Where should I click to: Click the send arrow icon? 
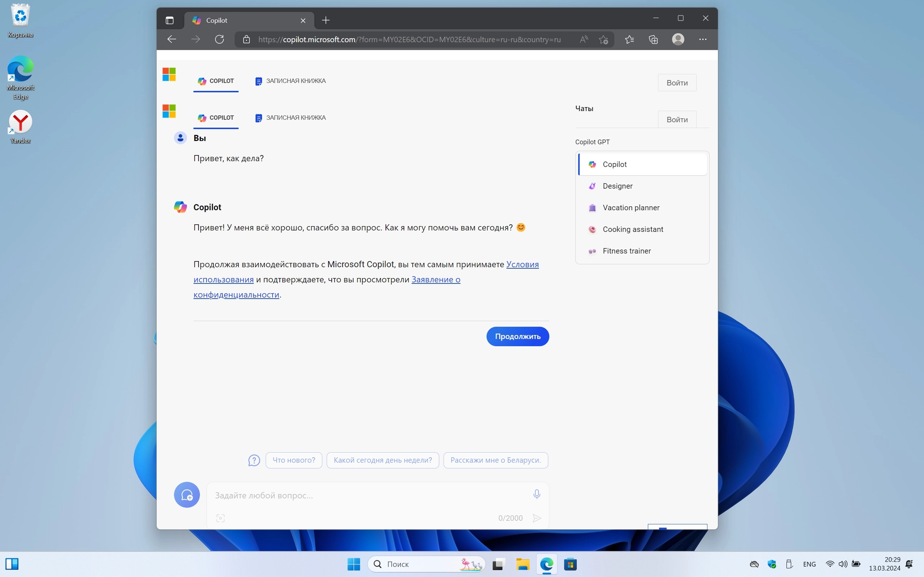537,518
